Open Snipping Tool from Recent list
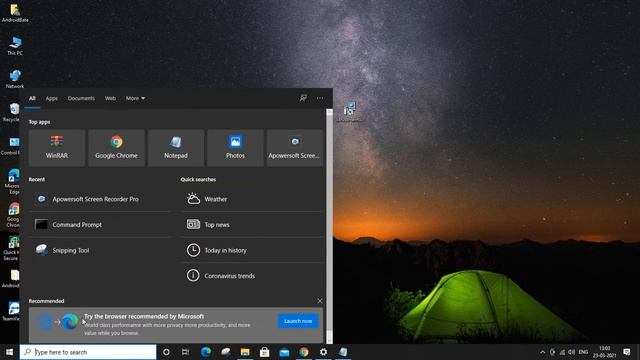The width and height of the screenshot is (640, 360). tap(100, 250)
